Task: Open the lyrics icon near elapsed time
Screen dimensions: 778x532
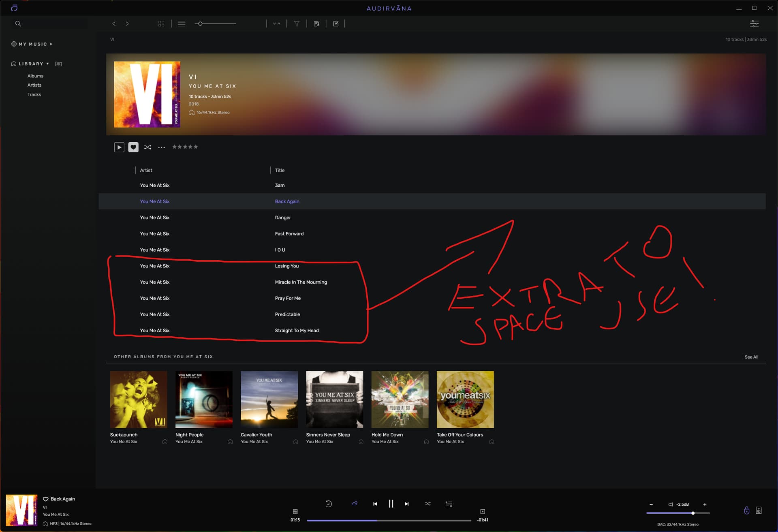Action: (x=295, y=512)
